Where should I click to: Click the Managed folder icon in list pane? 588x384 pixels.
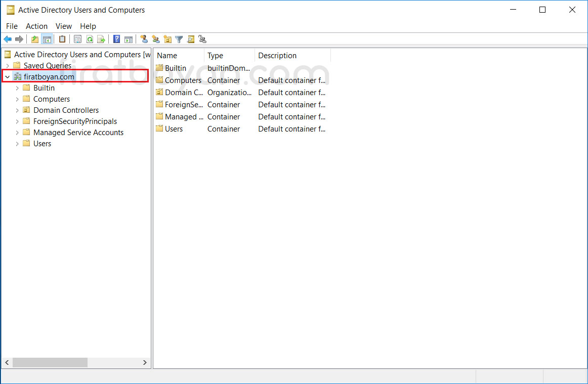pos(159,117)
